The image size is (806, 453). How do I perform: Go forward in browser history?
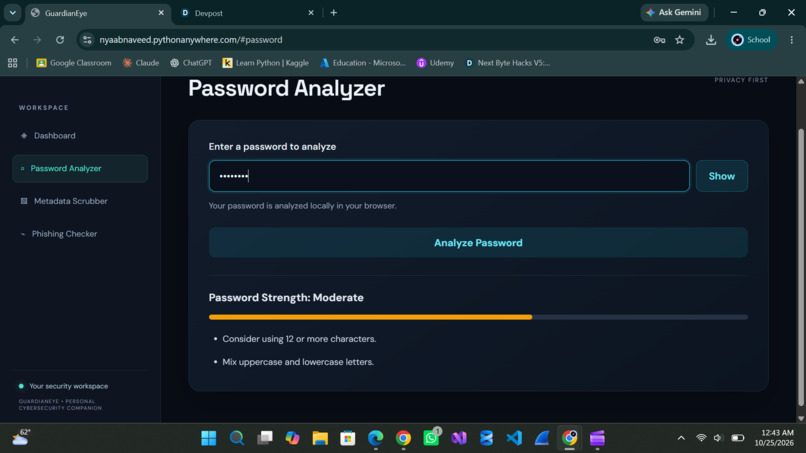37,40
